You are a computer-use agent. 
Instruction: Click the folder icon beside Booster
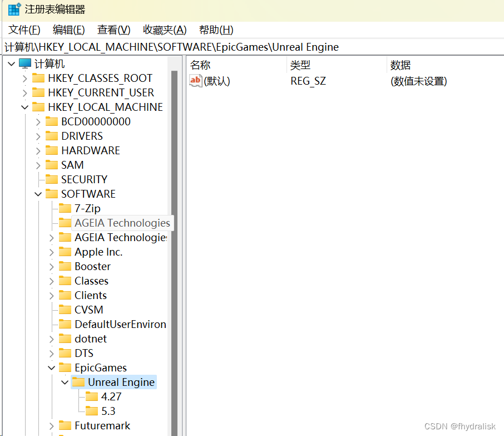65,266
